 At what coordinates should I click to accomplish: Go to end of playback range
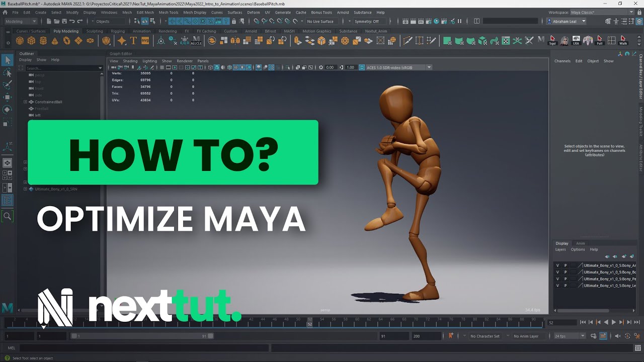pyautogui.click(x=636, y=322)
